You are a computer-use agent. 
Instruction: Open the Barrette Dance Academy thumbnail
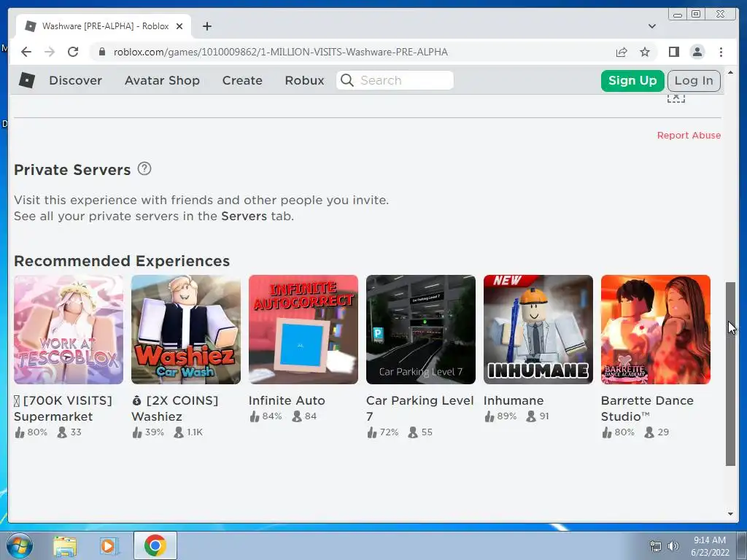[656, 330]
